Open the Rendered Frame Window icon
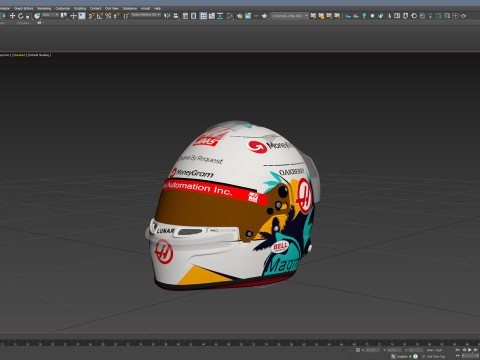This screenshot has height=360, width=480. pyautogui.click(x=248, y=16)
